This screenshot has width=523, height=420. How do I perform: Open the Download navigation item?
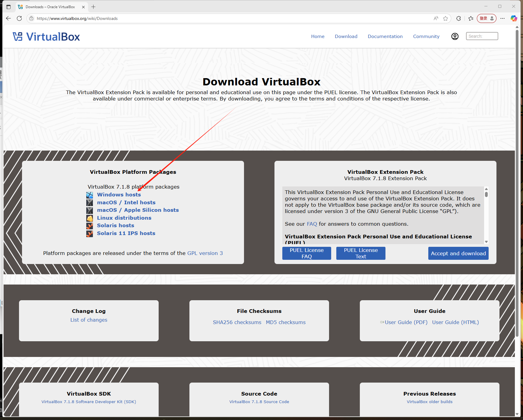[x=346, y=37]
